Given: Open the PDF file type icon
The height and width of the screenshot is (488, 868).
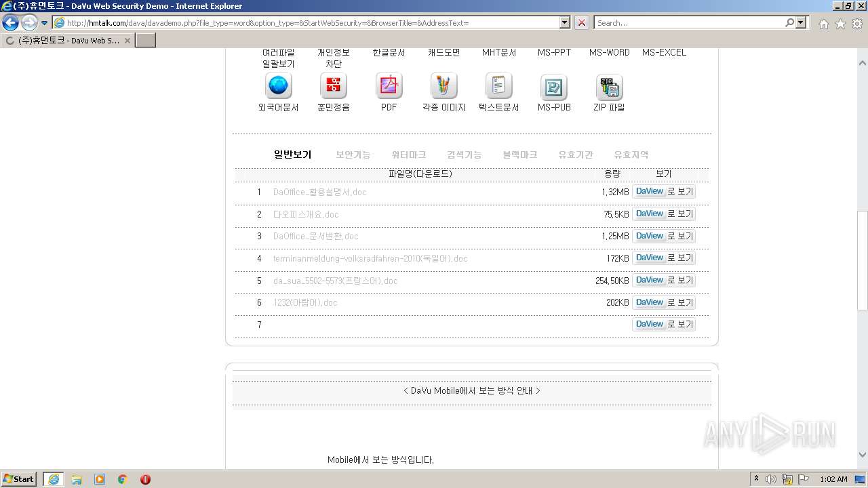Looking at the screenshot, I should tap(389, 86).
